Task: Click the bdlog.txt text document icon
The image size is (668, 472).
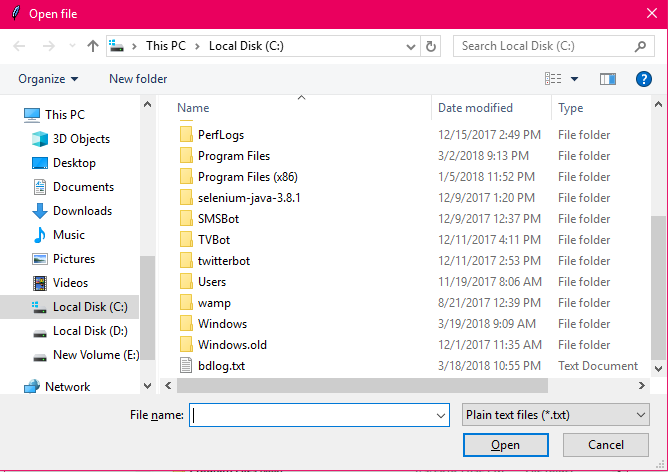Action: click(x=186, y=366)
